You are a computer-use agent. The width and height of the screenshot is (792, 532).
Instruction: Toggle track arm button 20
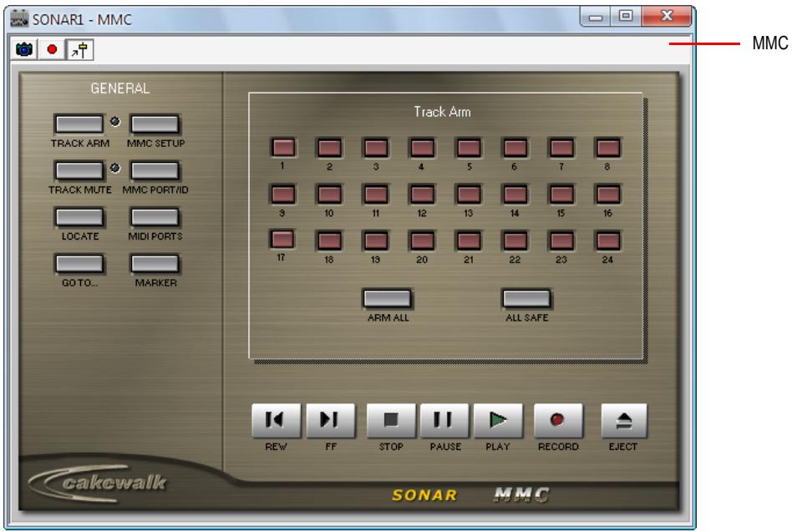[422, 241]
